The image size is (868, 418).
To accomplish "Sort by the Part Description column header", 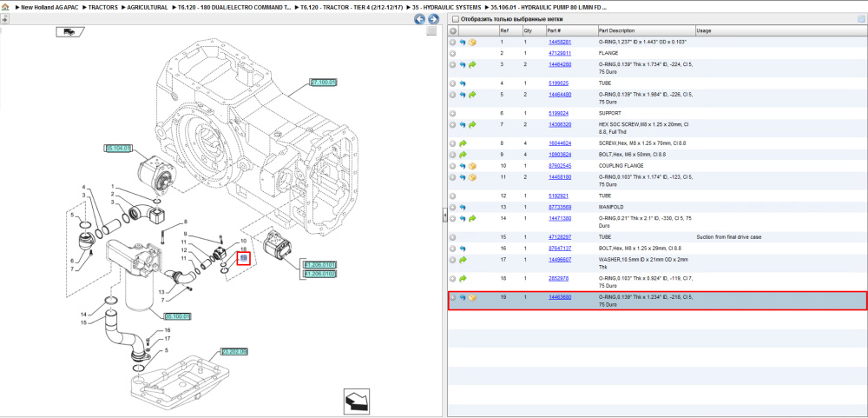I will [x=647, y=31].
